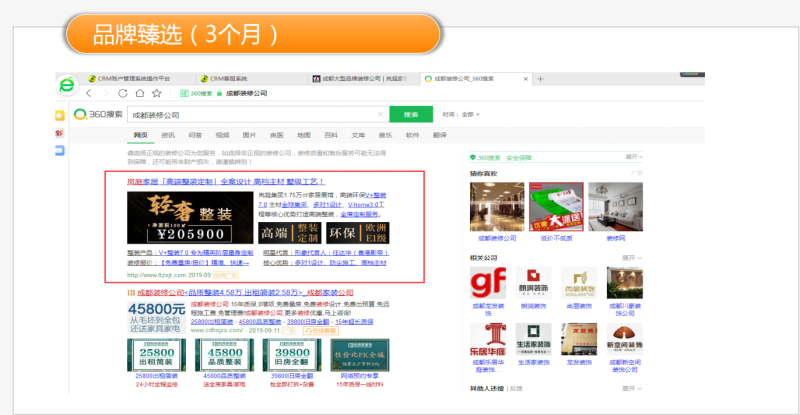Screen dimensions: 800x415
Task: Open the 成都龙发装饰 gf logo
Action: [488, 283]
